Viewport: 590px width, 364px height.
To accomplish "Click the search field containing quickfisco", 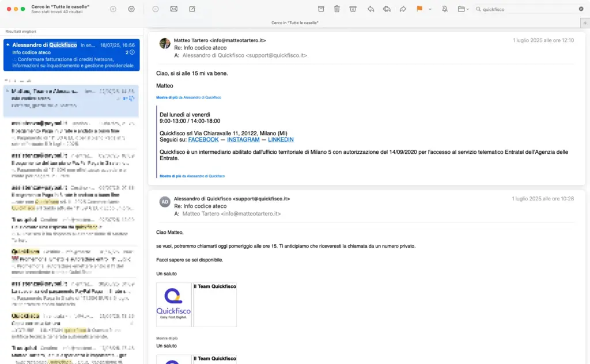I will pyautogui.click(x=527, y=9).
